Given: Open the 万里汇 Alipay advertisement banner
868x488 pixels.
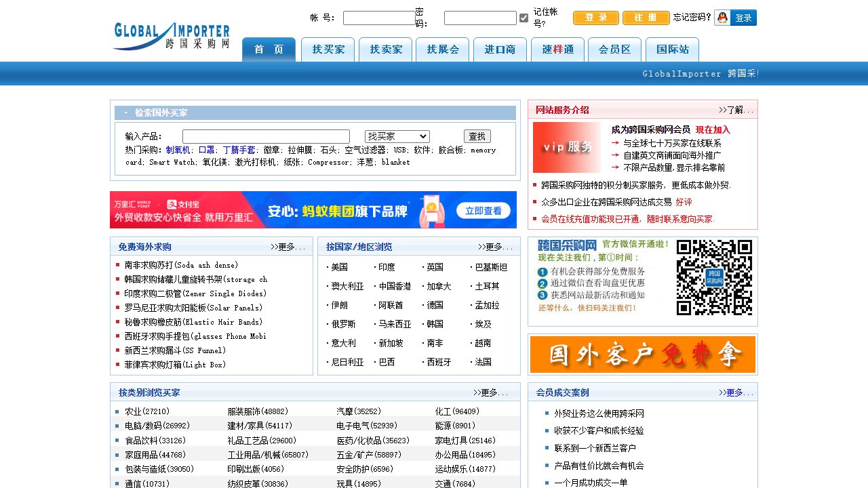Looking at the screenshot, I should click(313, 210).
